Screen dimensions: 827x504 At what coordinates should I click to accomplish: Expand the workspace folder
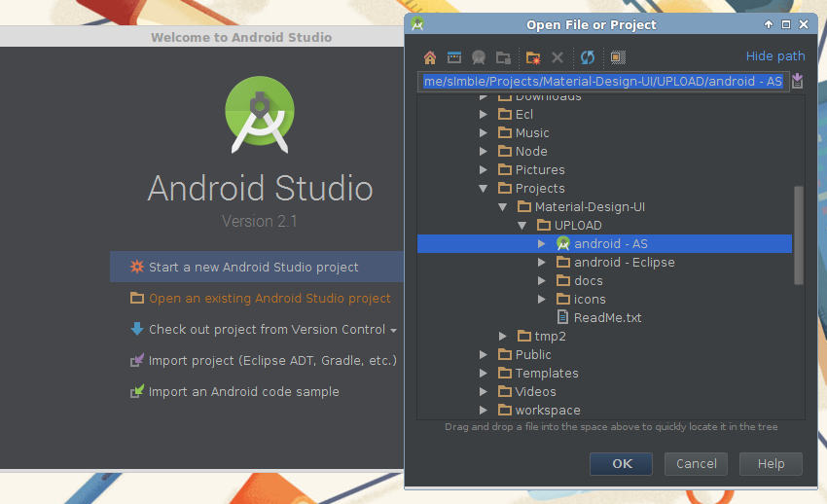(483, 410)
